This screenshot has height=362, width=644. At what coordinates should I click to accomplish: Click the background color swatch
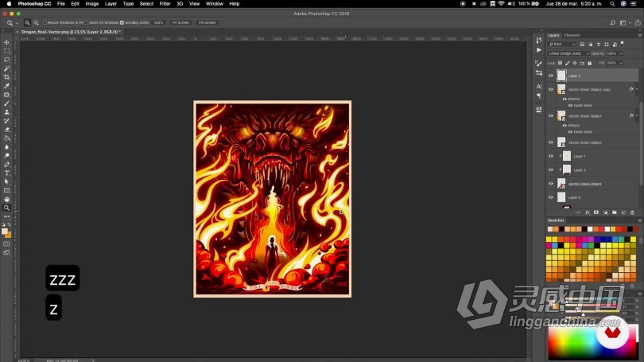coord(9,235)
